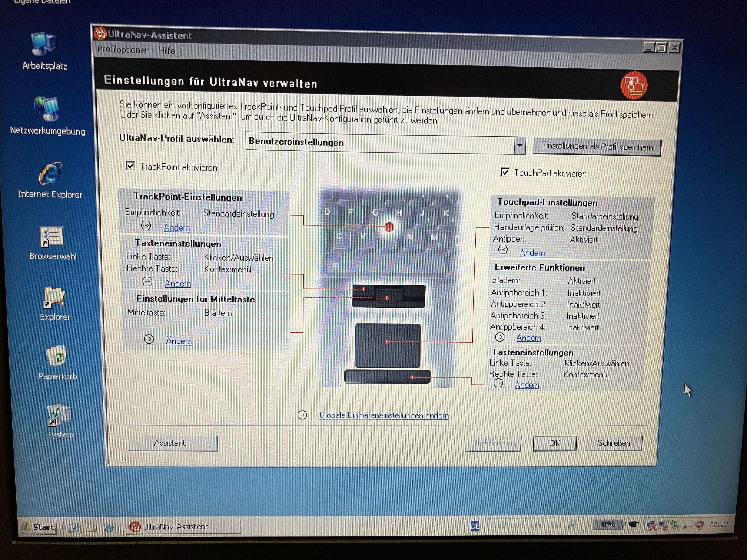This screenshot has width=747, height=560.
Task: Open the Hilfe menu
Action: (167, 51)
